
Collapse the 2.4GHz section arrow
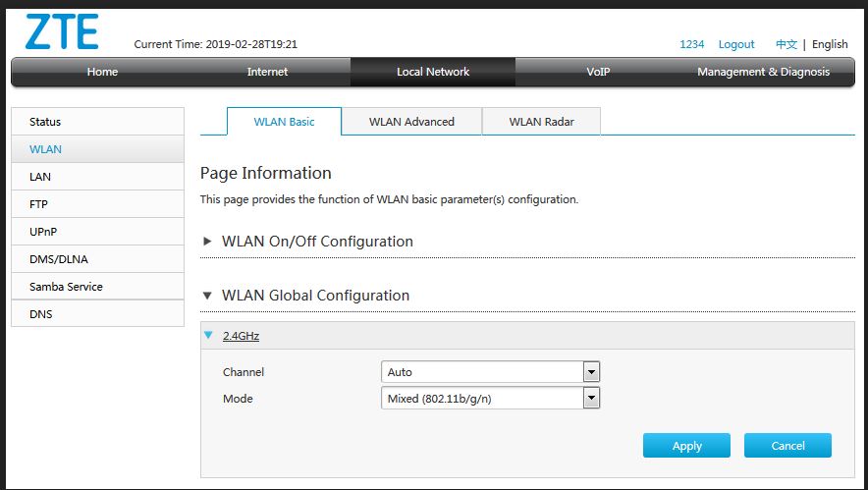pyautogui.click(x=208, y=335)
